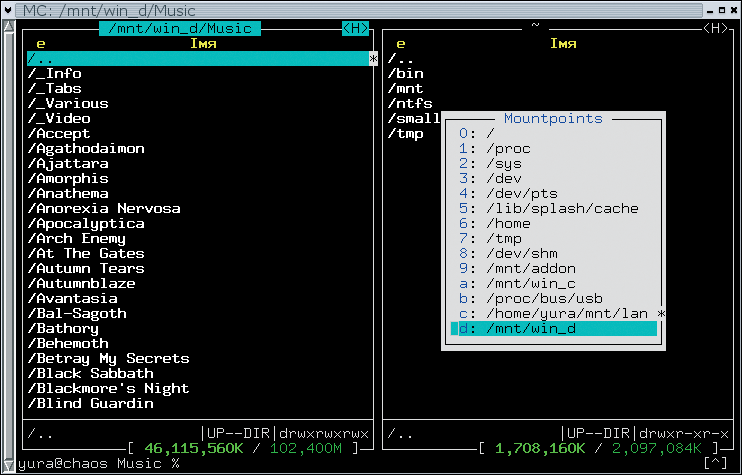The image size is (742, 475).
Task: Click the terminal scrollbar up arrow
Action: [9, 27]
